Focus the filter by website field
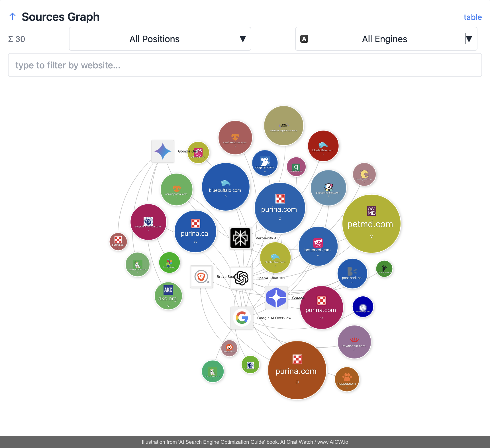 click(245, 65)
